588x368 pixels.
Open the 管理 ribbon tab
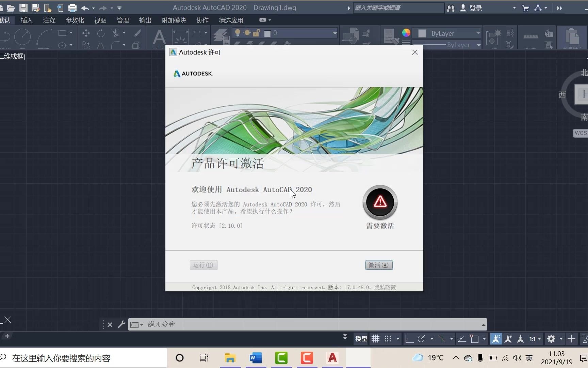123,20
